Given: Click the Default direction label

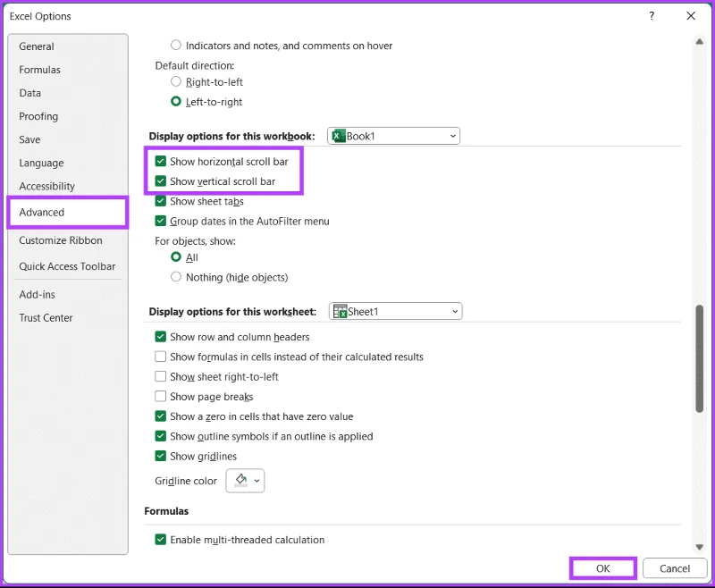Looking at the screenshot, I should 195,65.
